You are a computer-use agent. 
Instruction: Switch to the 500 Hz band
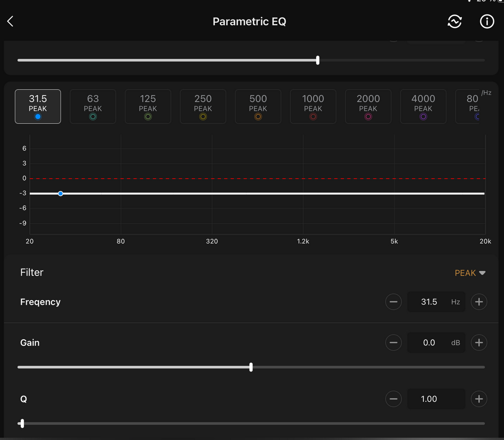point(258,107)
